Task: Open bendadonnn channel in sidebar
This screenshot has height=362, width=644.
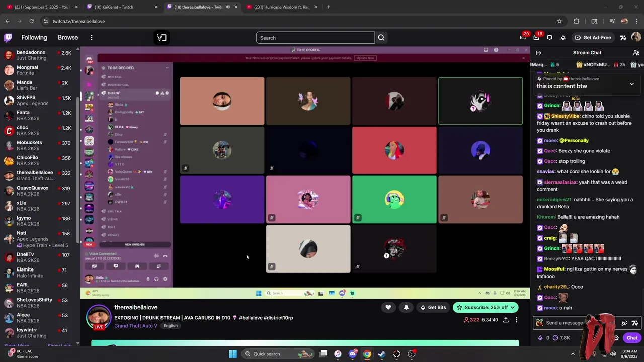Action: (39, 55)
